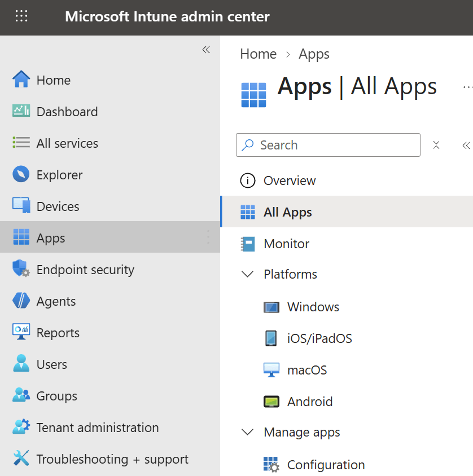Collapse the Apps blade menu pane

click(466, 146)
